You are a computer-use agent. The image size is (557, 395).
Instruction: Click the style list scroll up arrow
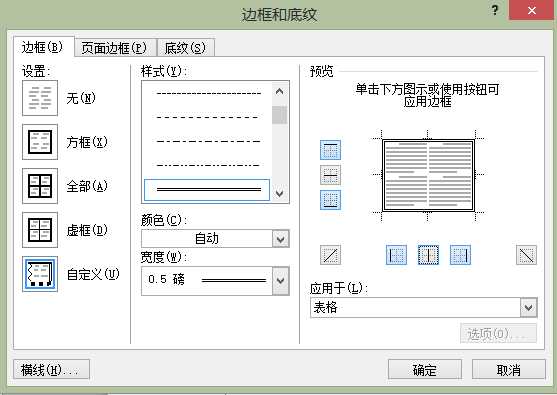pos(280,91)
